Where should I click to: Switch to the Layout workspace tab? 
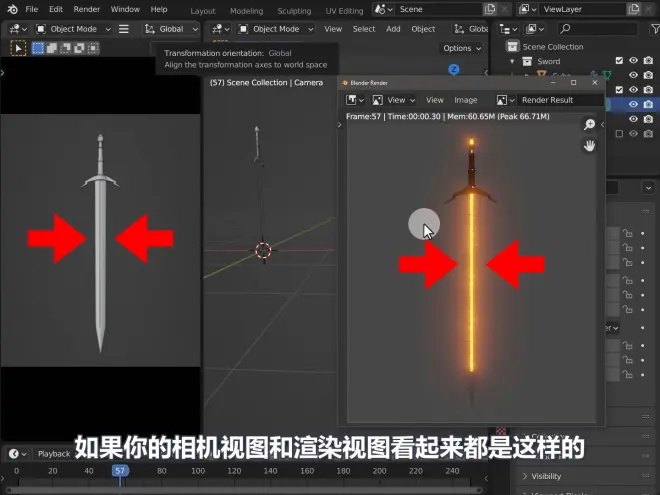click(x=202, y=11)
